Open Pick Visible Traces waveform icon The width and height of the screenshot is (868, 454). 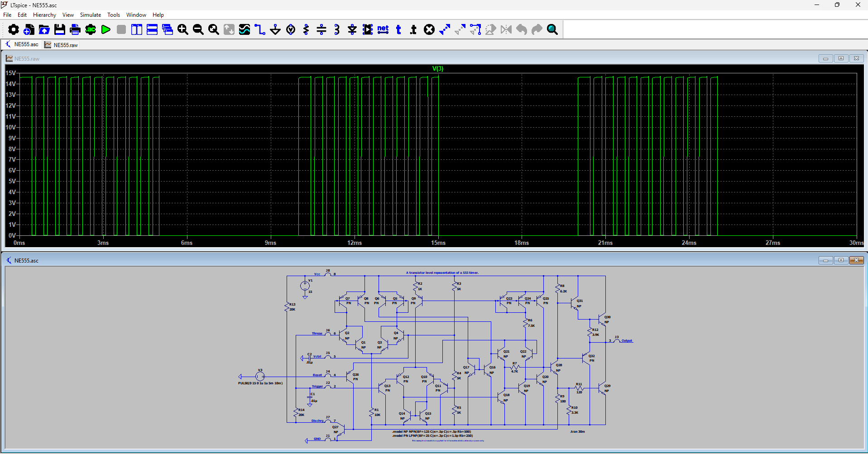(x=245, y=30)
